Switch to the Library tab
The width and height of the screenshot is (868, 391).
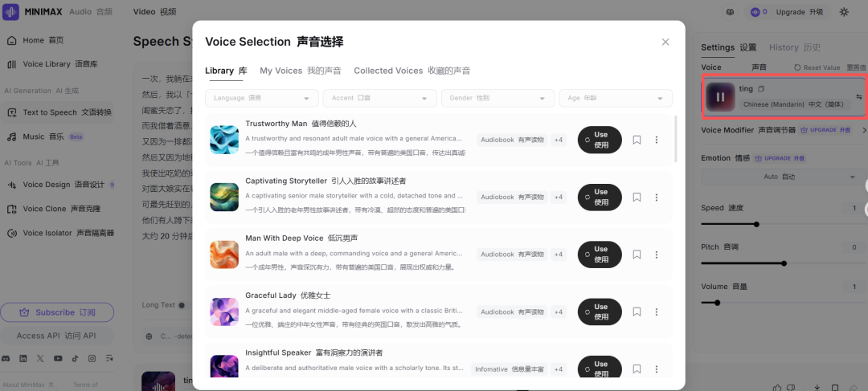[x=226, y=71]
